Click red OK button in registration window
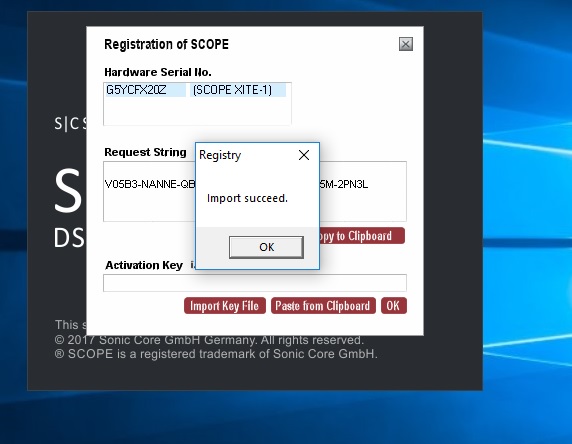 pyautogui.click(x=394, y=306)
